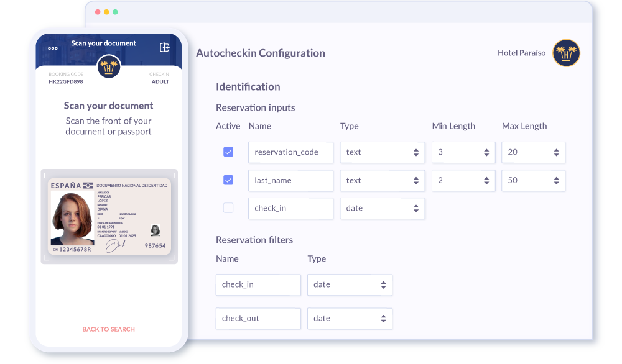Click the Hotel Paraíso round logo
Screen dimensions: 622x364
(566, 53)
